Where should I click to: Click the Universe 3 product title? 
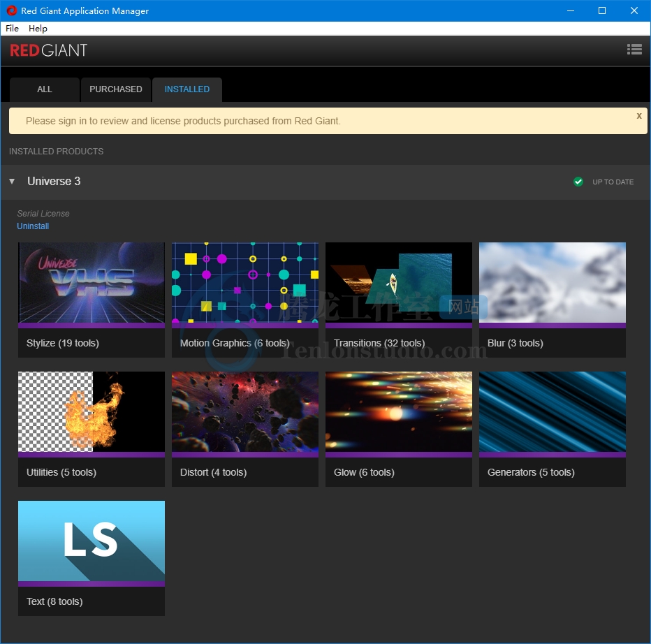point(54,181)
